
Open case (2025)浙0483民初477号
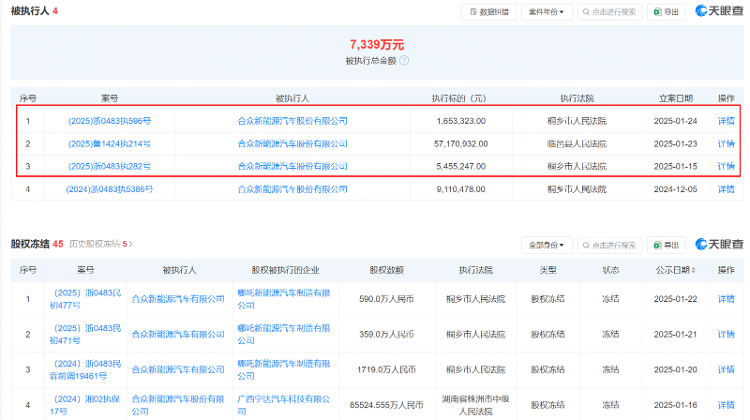(85, 299)
